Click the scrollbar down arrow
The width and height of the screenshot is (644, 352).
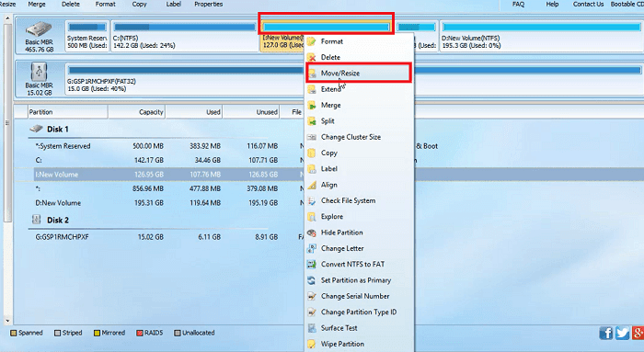(7, 321)
